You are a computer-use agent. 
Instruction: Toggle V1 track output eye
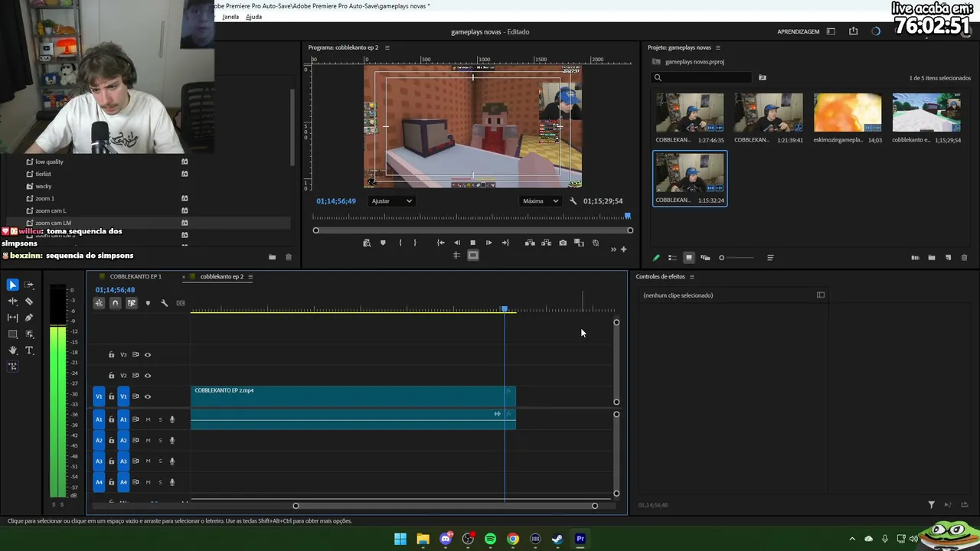(x=148, y=396)
